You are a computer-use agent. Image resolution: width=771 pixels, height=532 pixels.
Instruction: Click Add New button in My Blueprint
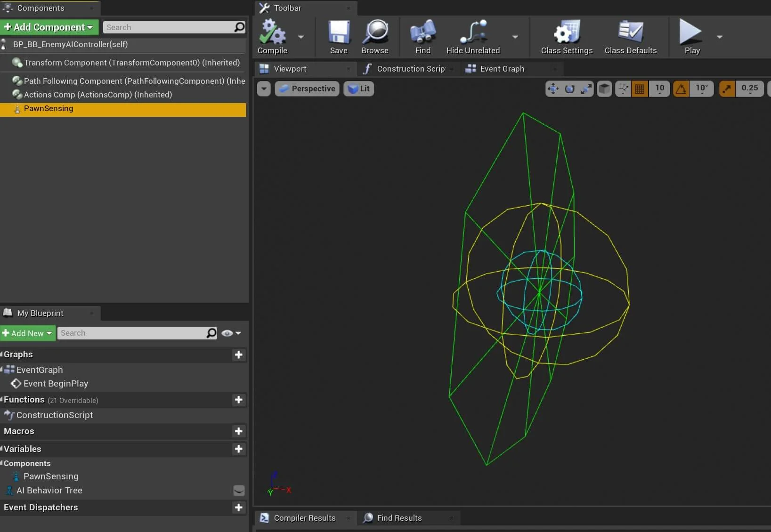pyautogui.click(x=28, y=333)
